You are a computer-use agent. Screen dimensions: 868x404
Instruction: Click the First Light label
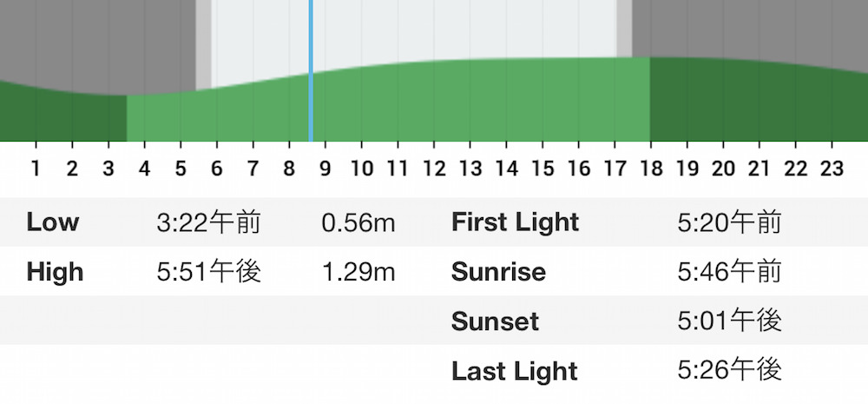point(515,223)
